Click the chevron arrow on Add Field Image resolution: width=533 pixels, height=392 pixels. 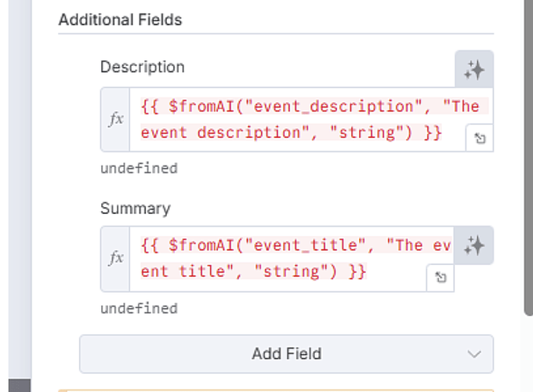[x=473, y=354]
